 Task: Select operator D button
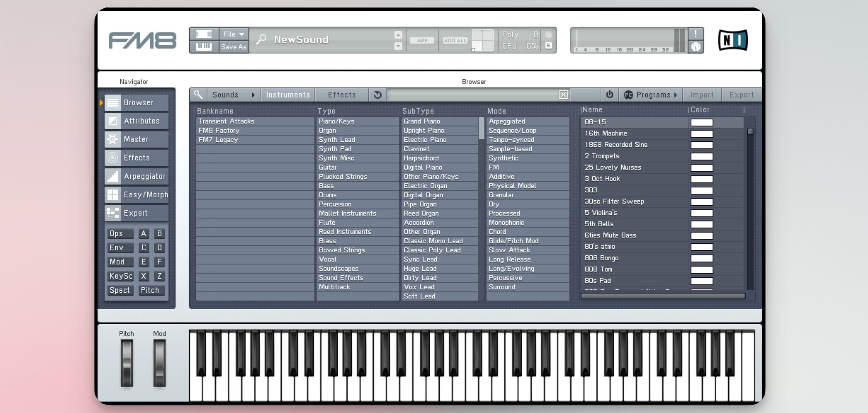pyautogui.click(x=160, y=248)
